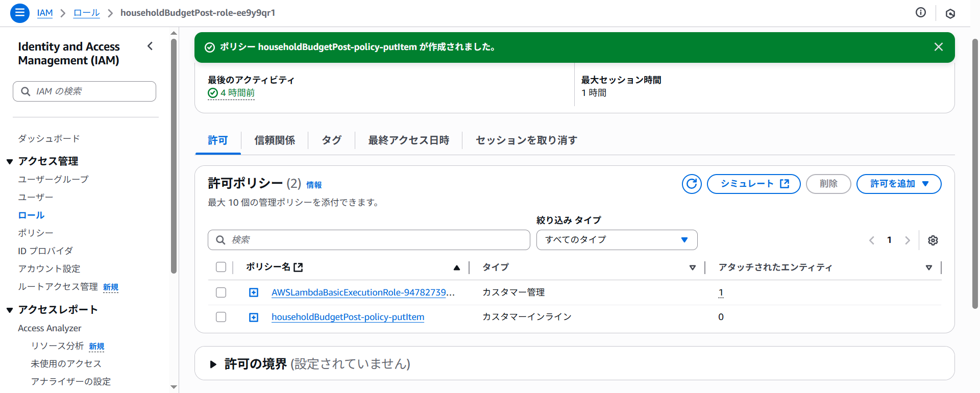980x393 pixels.
Task: Dismiss the green success banner
Action: tap(938, 47)
